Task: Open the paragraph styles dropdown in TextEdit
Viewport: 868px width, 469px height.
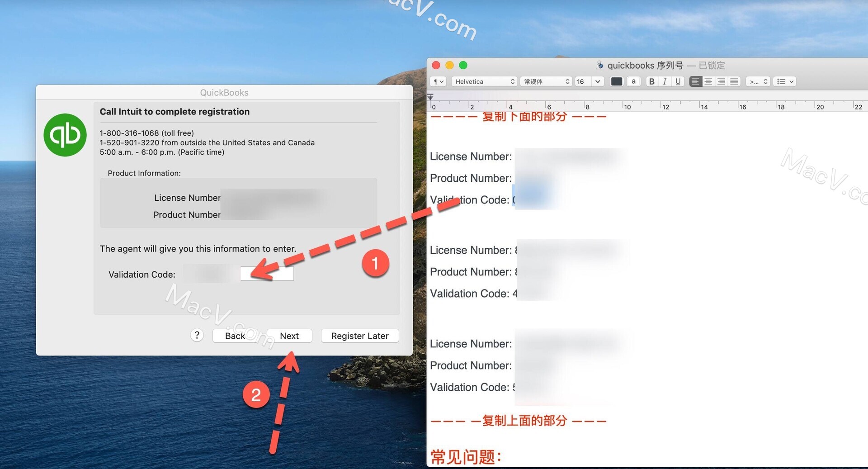Action: 439,81
